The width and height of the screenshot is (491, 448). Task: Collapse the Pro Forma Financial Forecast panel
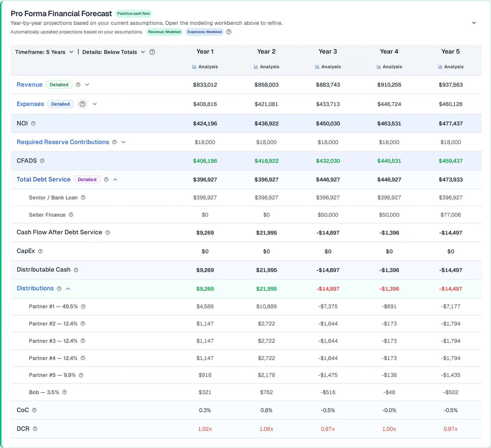(474, 23)
